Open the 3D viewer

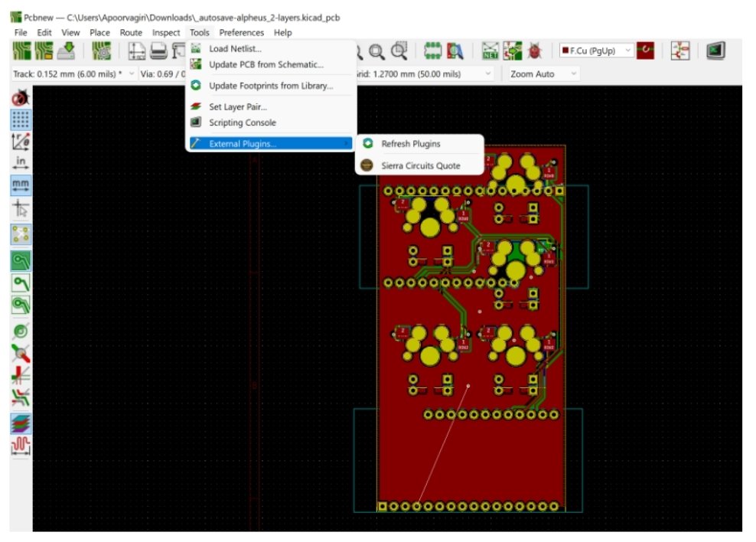click(x=714, y=51)
